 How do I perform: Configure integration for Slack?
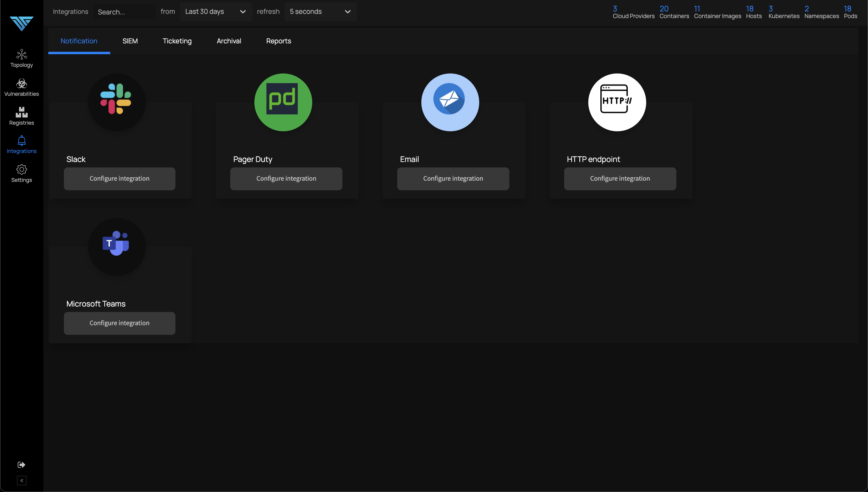coord(119,179)
